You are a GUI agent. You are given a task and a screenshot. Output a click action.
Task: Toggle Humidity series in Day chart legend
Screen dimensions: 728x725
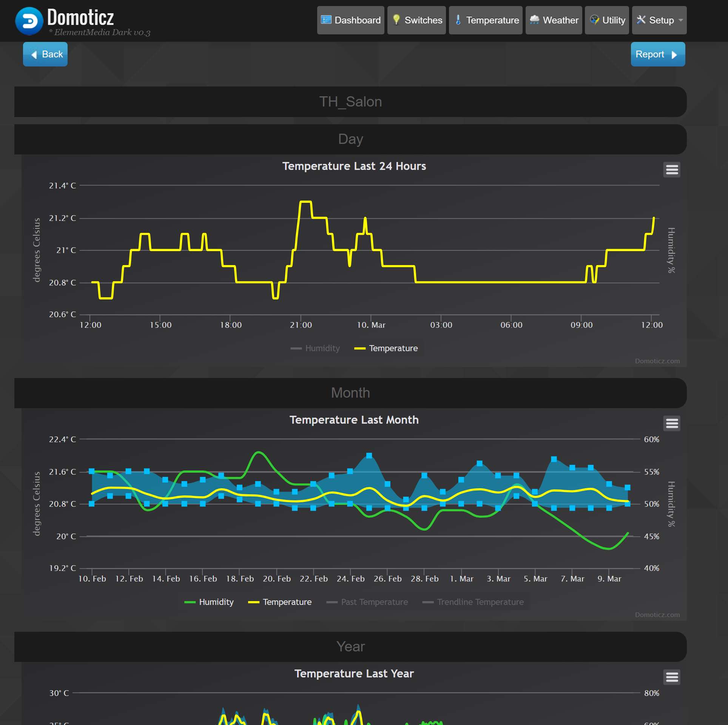pos(315,348)
